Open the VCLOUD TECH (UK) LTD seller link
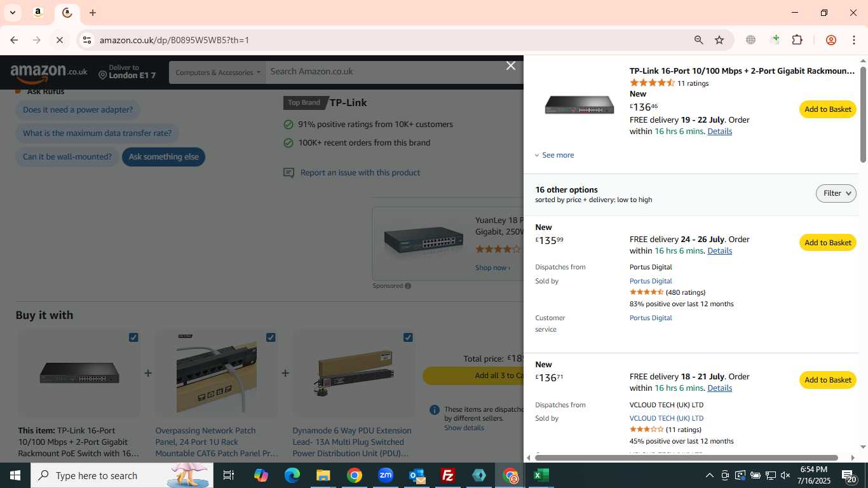Screen dimensions: 868x488 coord(666,418)
